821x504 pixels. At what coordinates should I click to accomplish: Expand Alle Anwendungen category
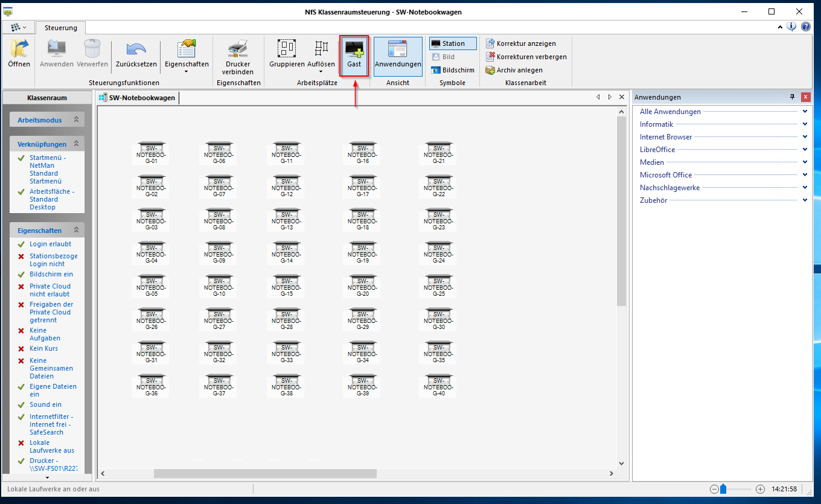click(x=805, y=112)
